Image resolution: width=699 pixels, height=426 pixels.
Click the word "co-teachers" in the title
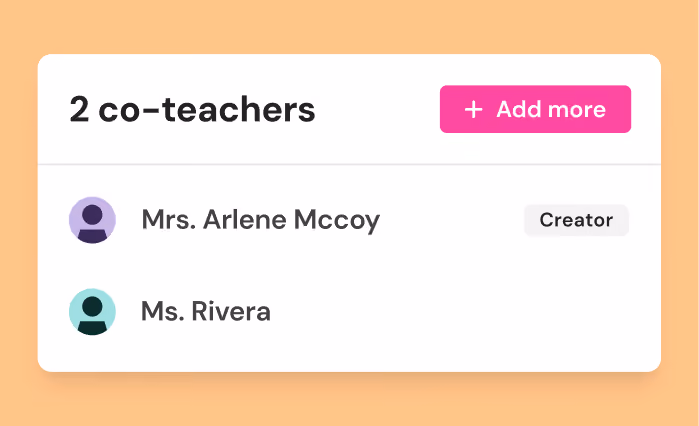point(207,110)
